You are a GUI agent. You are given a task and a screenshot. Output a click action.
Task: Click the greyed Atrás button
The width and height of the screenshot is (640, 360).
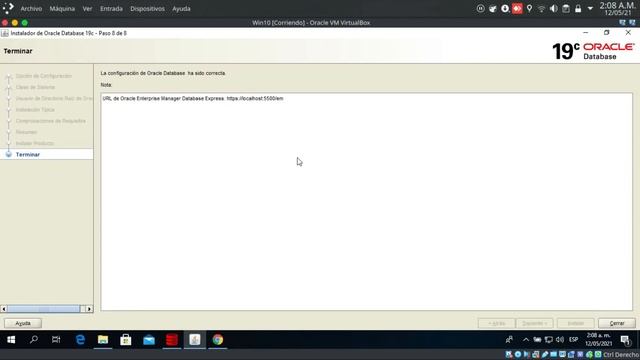496,323
